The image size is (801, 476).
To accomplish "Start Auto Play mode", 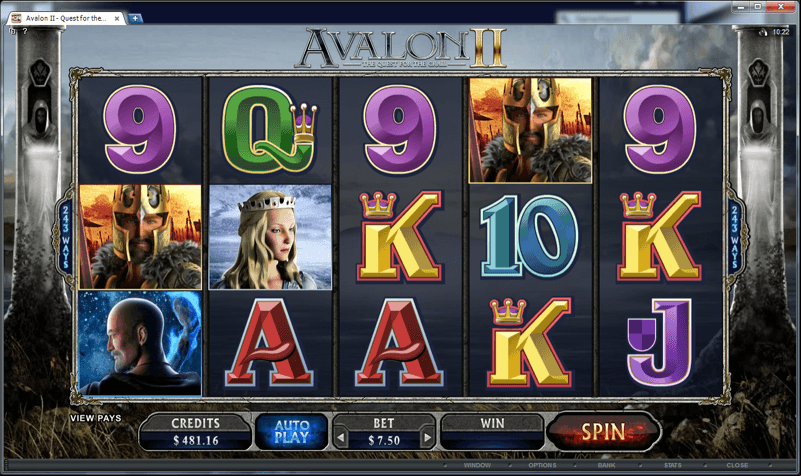I will (291, 432).
